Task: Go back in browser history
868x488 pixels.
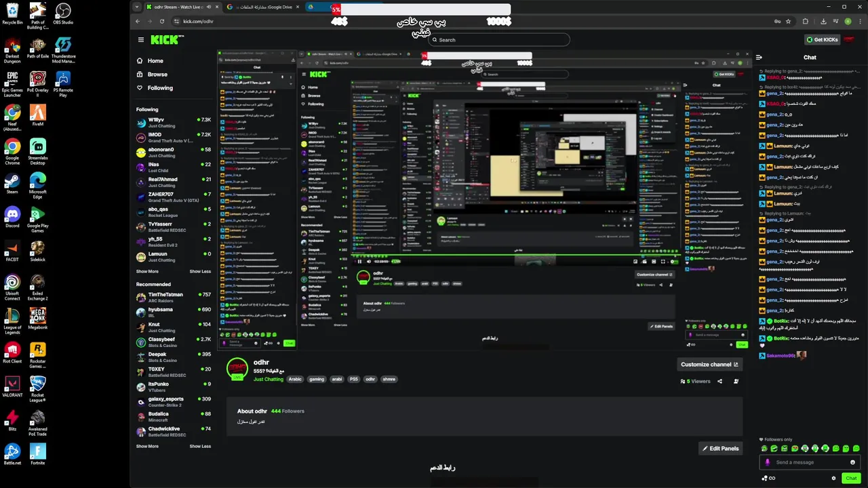Action: tap(138, 21)
